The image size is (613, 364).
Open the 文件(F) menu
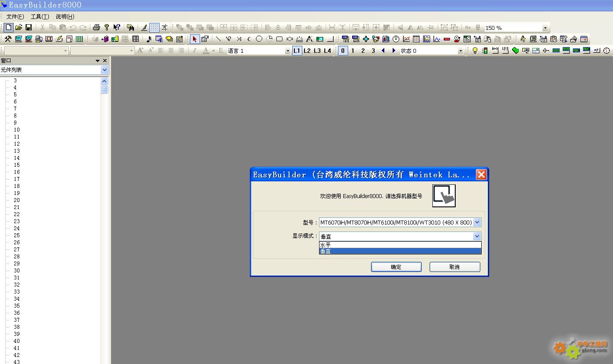(15, 17)
